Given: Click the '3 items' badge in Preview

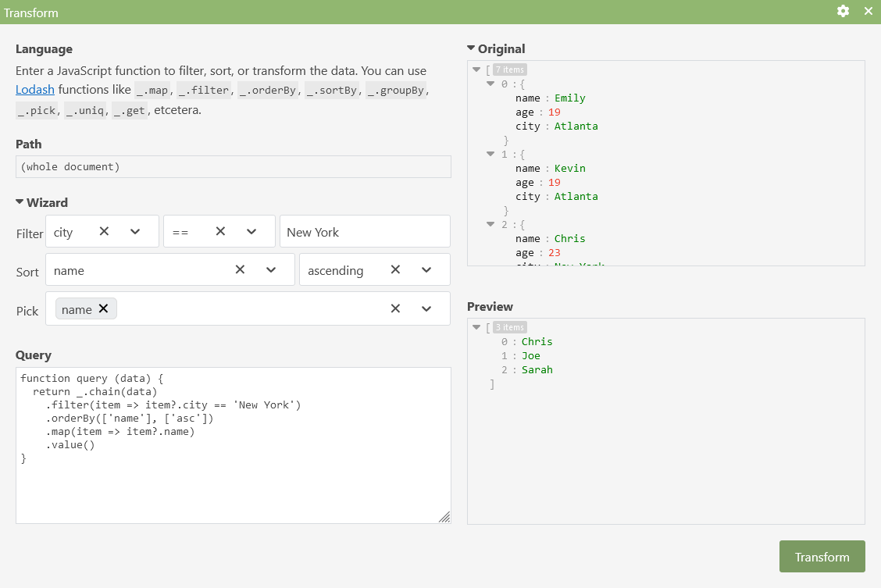Looking at the screenshot, I should (x=510, y=327).
